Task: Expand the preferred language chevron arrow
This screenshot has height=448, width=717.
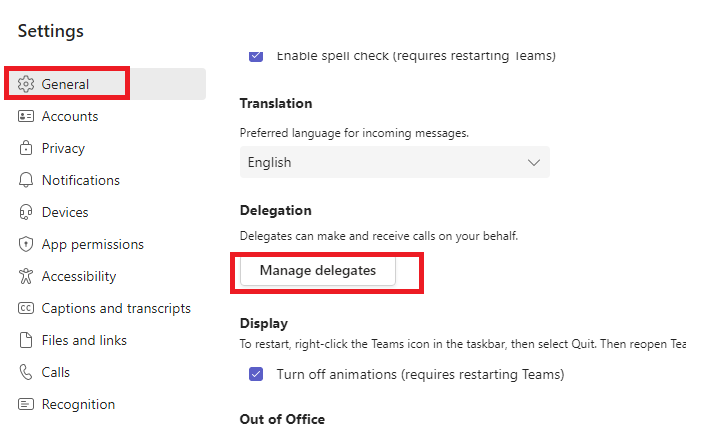Action: pos(533,162)
